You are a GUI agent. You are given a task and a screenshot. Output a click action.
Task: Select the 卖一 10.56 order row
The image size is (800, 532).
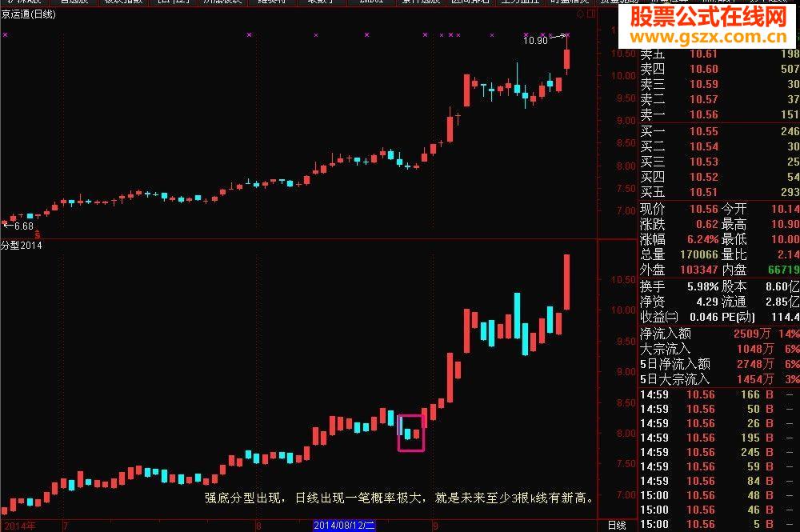719,114
